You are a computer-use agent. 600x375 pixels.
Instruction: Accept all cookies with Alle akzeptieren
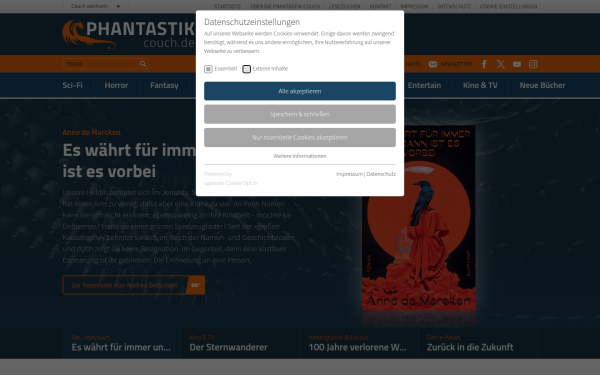click(300, 91)
